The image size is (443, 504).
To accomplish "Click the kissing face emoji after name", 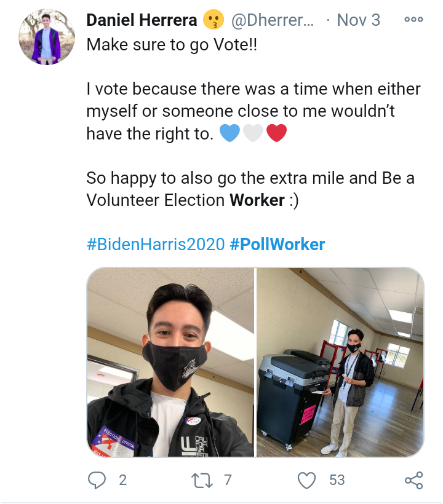I will click(x=214, y=20).
